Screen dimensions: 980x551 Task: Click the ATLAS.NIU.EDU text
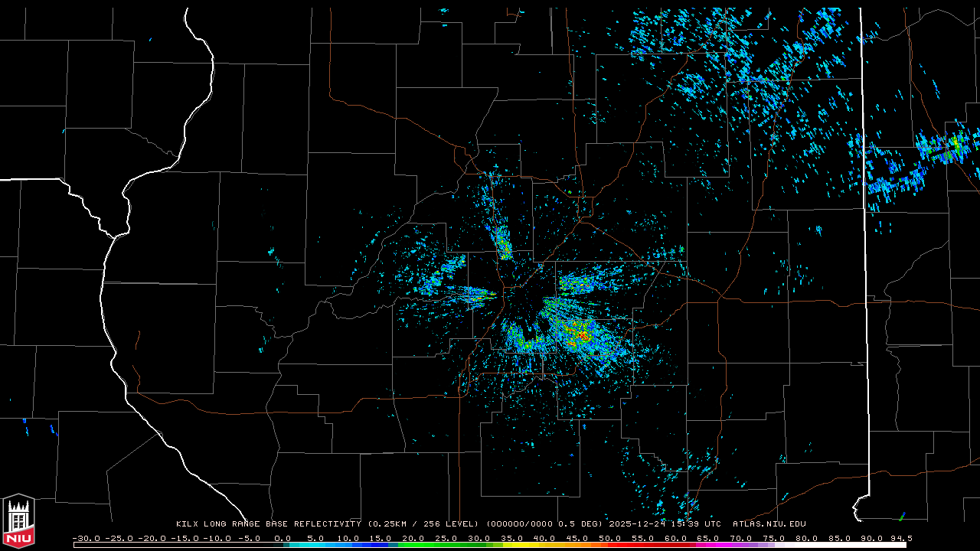[769, 524]
